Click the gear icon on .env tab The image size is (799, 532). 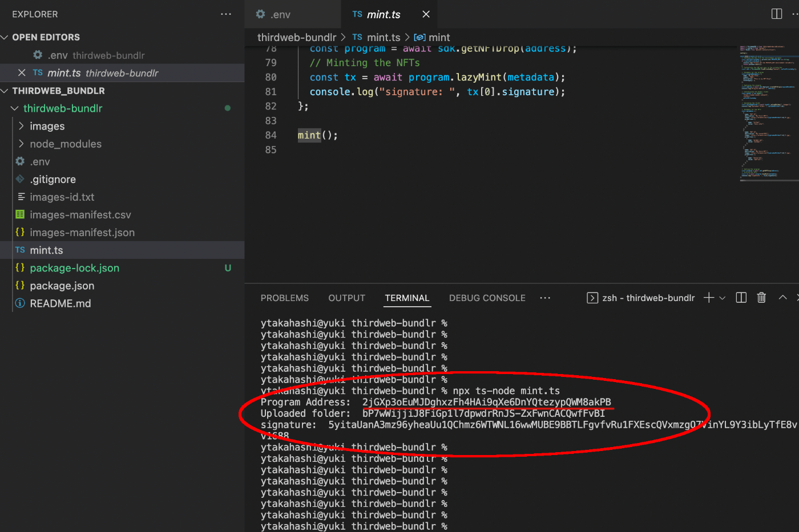260,14
